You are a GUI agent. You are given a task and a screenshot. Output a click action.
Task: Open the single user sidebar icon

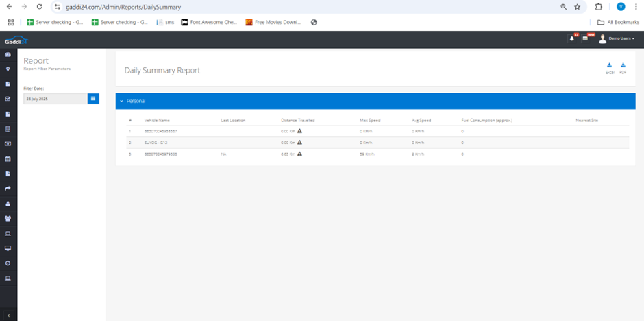click(8, 204)
